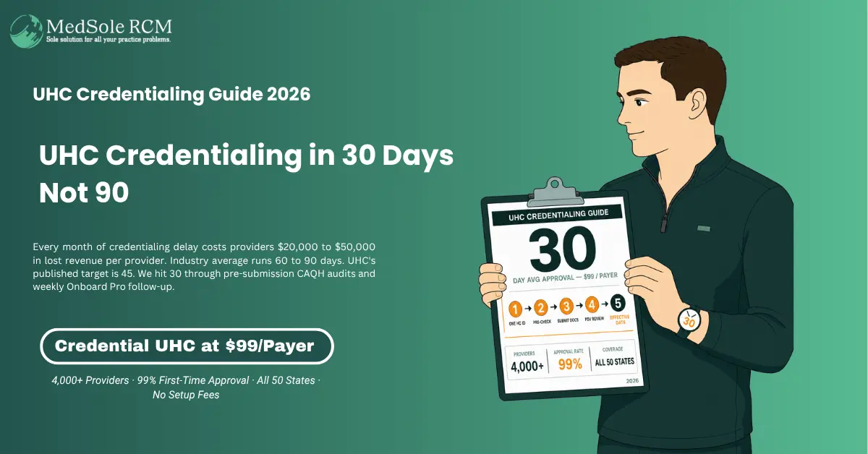Click the '4,000+' providers stat
The width and height of the screenshot is (868, 454).
[527, 367]
